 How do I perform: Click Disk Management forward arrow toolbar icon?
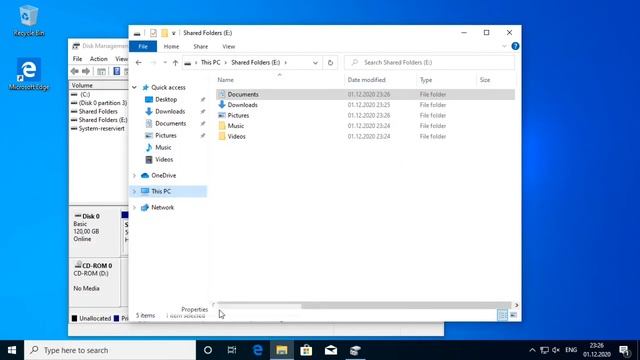tap(86, 71)
